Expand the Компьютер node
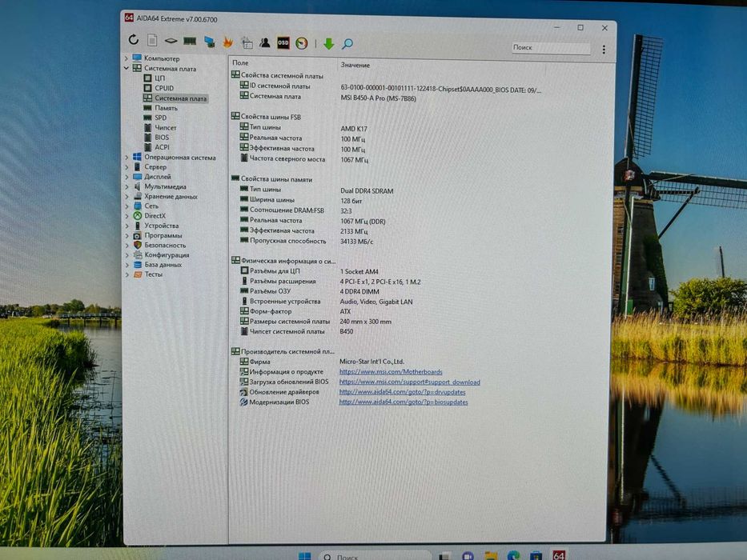Viewport: 747px width, 560px height. 127,58
